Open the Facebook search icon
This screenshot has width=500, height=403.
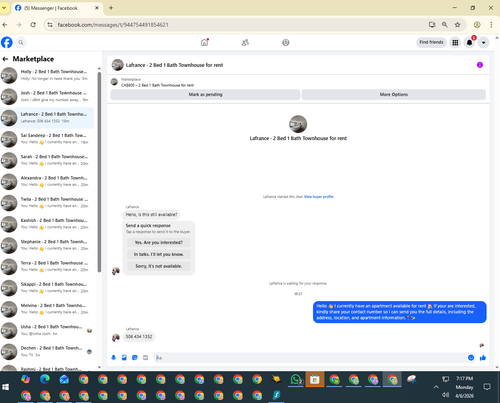[21, 42]
